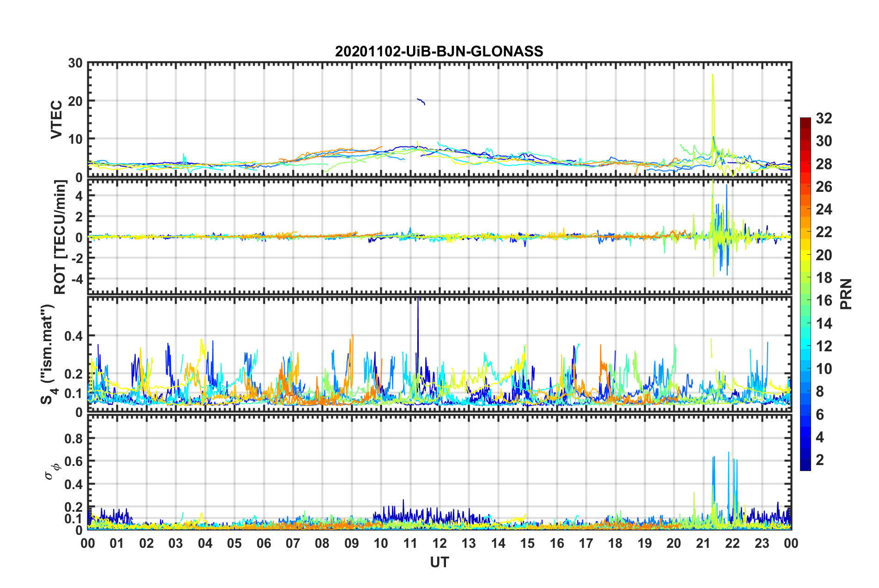Select the VTEC y-axis label
Image resolution: width=879 pixels, height=588 pixels.
(x=56, y=119)
